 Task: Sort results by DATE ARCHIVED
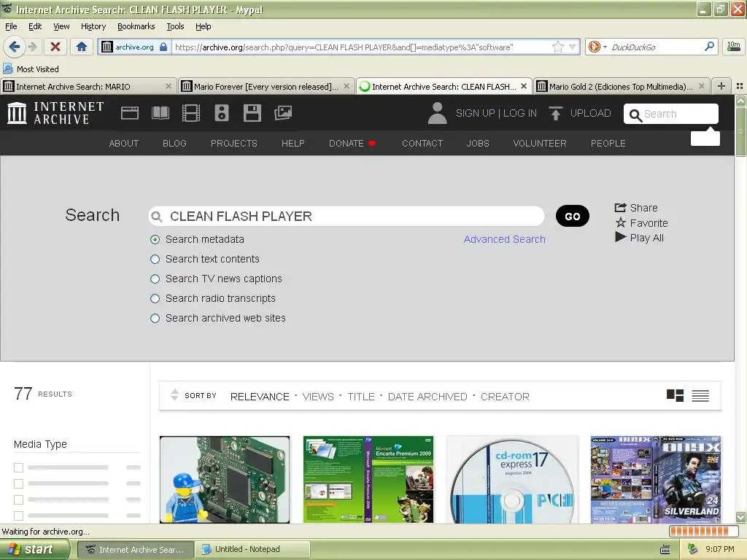click(427, 397)
